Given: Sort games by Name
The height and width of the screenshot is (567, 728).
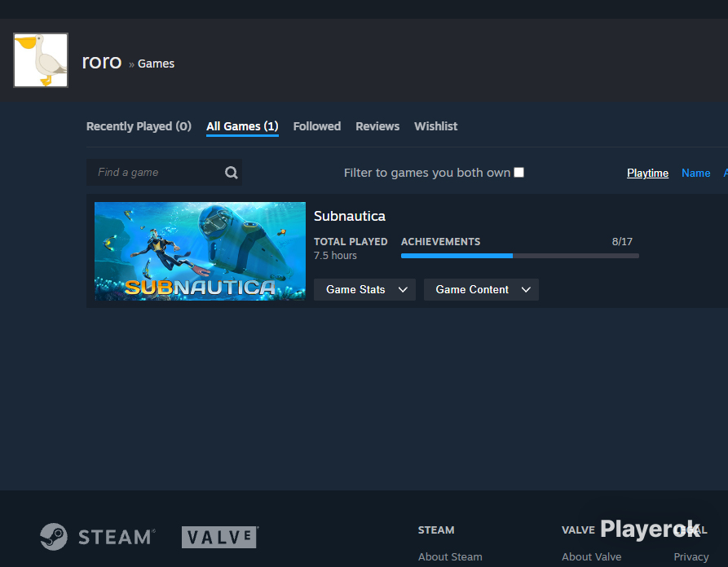Looking at the screenshot, I should click(696, 173).
